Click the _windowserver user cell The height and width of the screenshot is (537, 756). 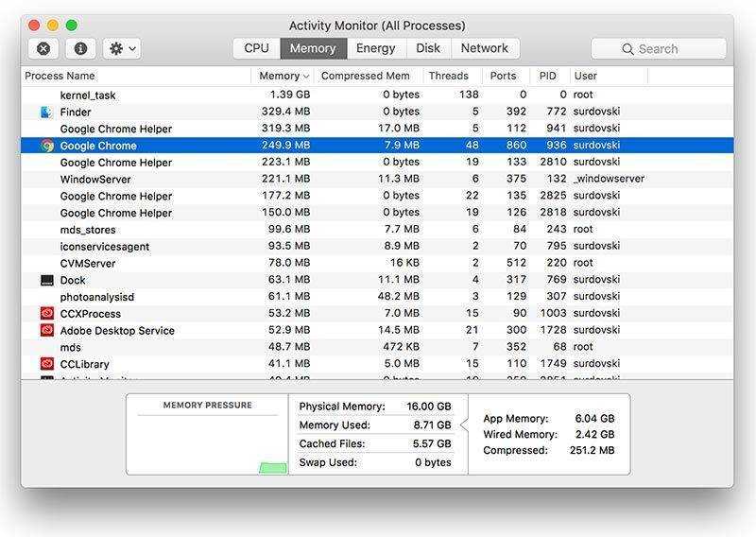(x=609, y=179)
